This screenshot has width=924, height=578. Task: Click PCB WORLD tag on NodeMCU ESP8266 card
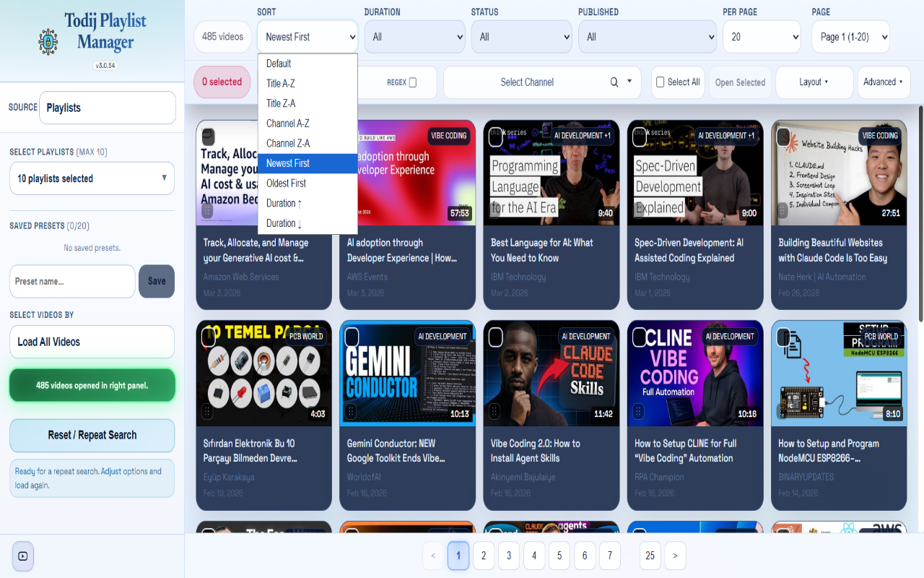pos(881,337)
